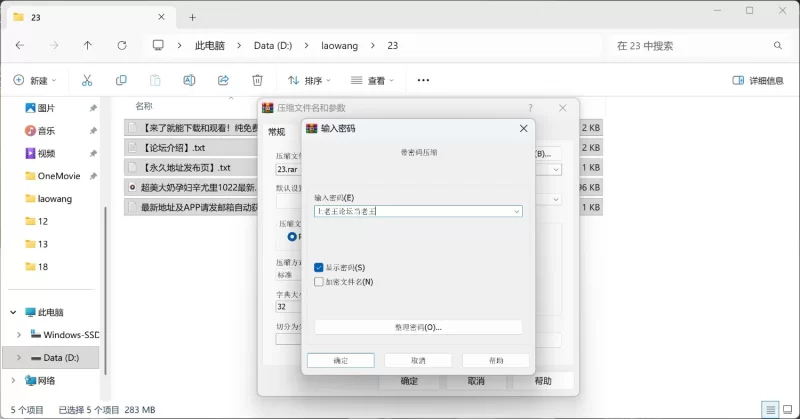Click the Rename icon in toolbar
Screen dimensions: 800x419
(189, 80)
